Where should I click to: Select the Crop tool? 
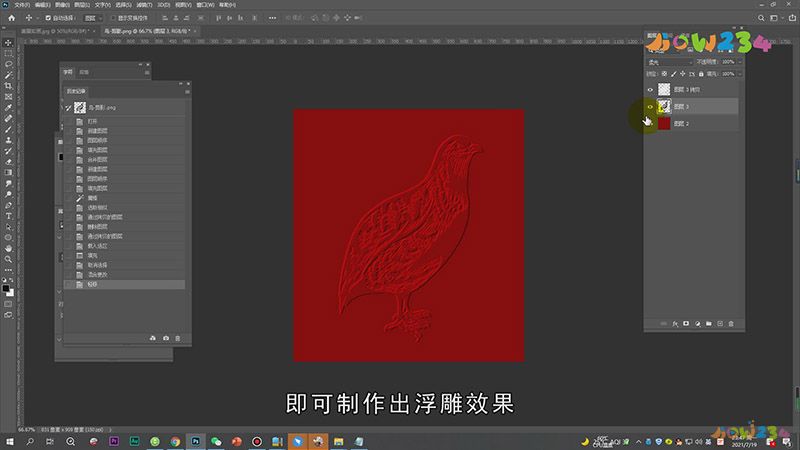(8, 86)
